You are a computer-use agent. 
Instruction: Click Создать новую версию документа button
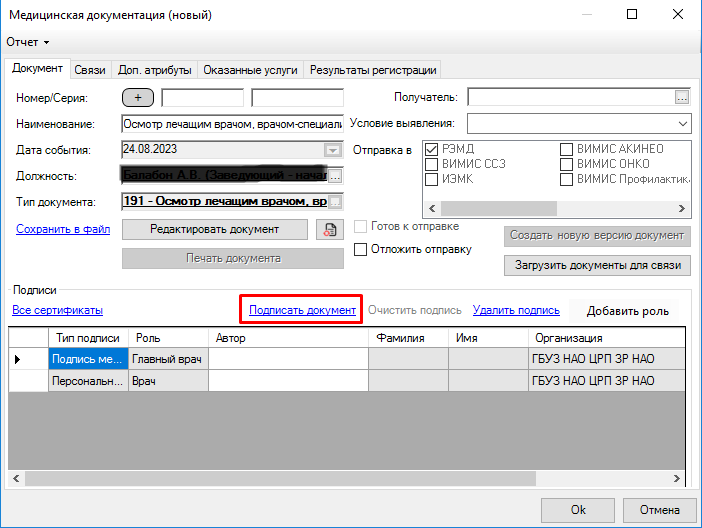597,236
